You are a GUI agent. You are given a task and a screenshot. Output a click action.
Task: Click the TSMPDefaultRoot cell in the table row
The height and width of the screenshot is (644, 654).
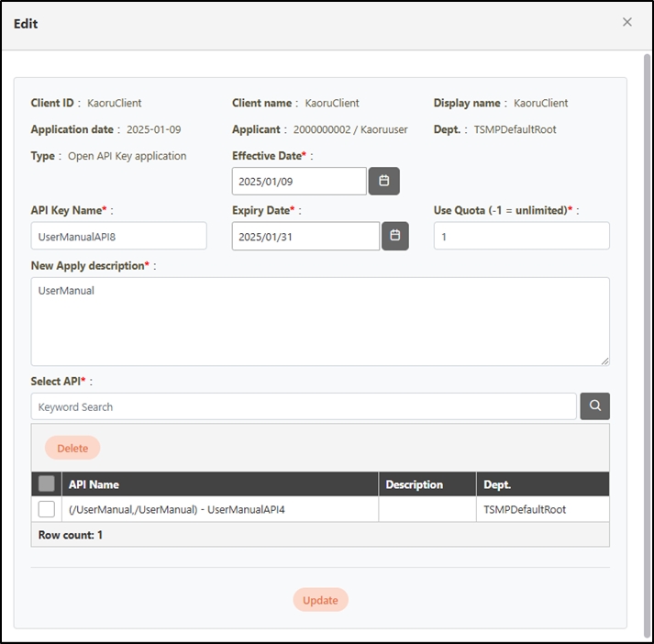tap(525, 509)
